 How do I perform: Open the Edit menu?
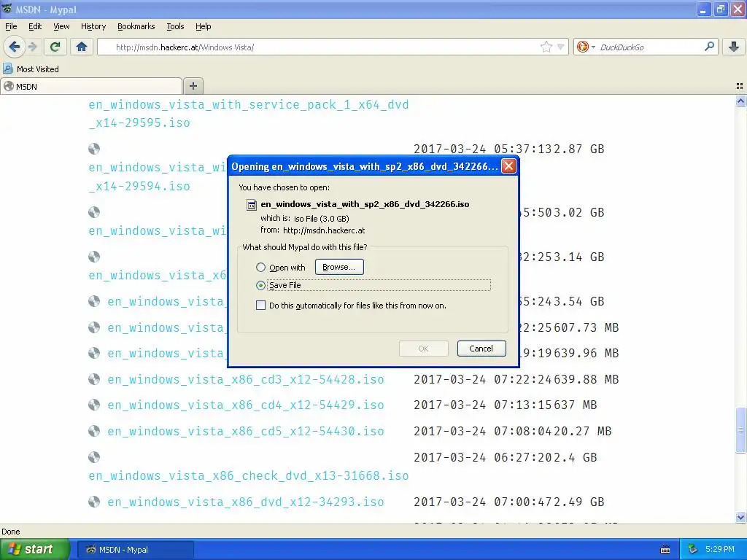tap(35, 26)
